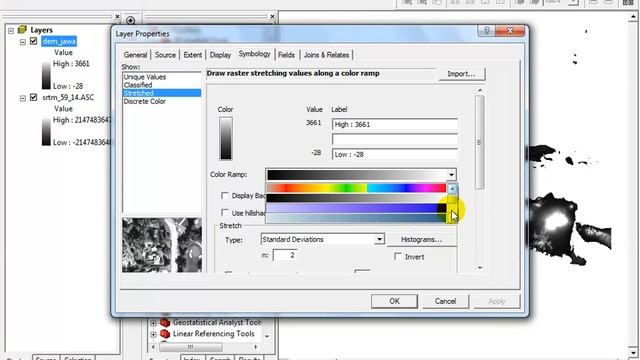Click the Apply button

(x=497, y=301)
